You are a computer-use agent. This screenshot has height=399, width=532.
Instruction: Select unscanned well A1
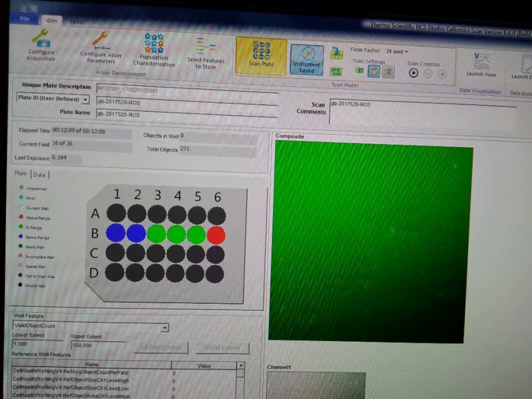116,213
